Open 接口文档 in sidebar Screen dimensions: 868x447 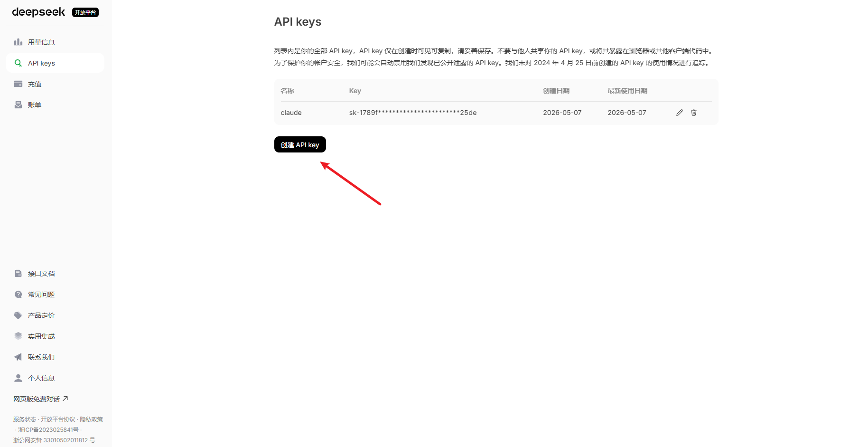55,274
